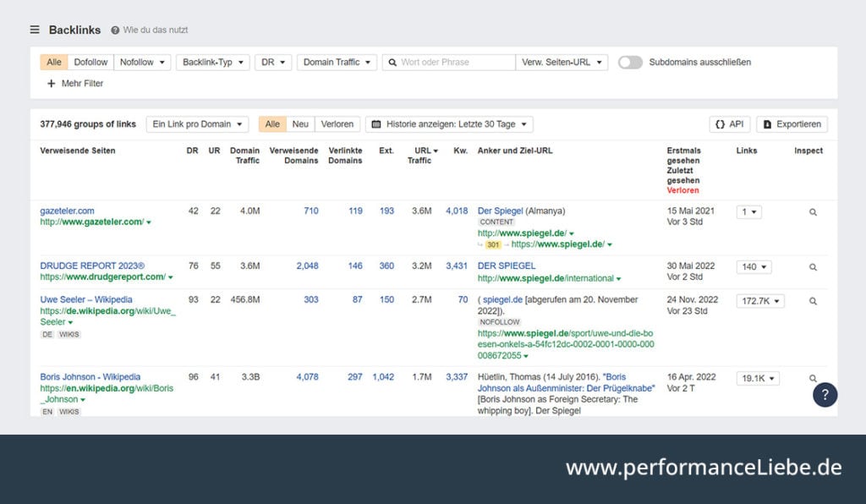Click referring domains count 710
Screen dimensions: 866x504
(311, 211)
